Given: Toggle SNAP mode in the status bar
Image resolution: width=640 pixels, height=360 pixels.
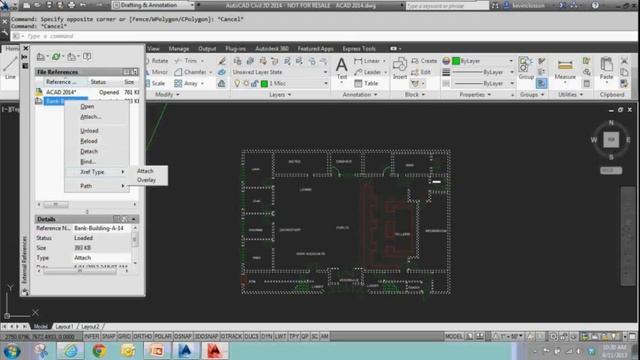Looking at the screenshot, I should click(x=109, y=336).
